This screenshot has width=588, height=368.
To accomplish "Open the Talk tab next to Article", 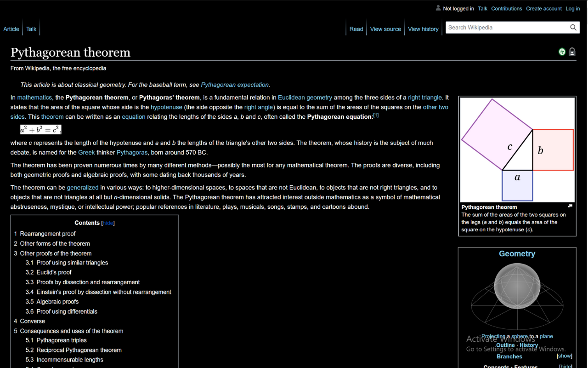I will (31, 29).
